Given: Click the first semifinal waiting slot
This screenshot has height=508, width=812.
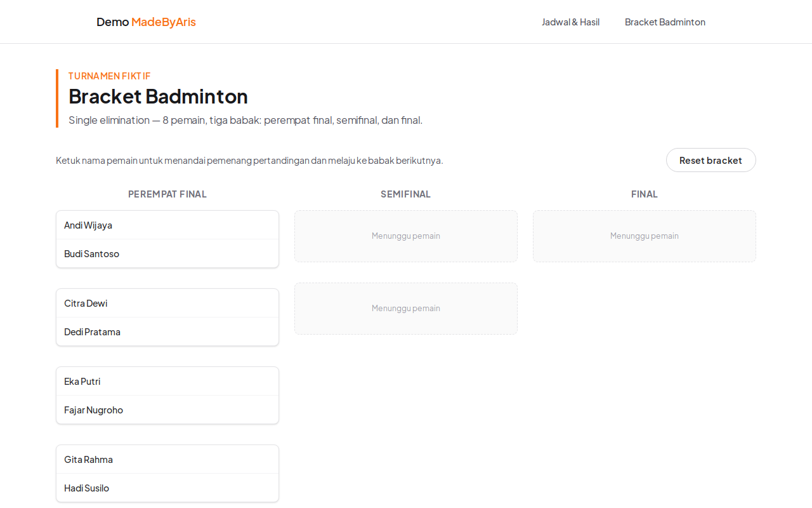Looking at the screenshot, I should pos(406,236).
